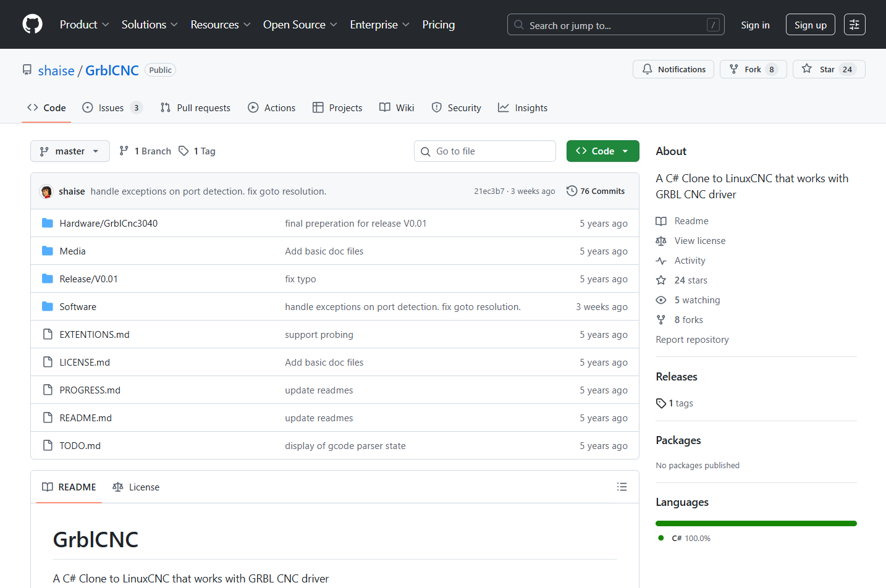Viewport: 886px width, 588px height.
Task: Focus the Go to file field
Action: [x=485, y=151]
